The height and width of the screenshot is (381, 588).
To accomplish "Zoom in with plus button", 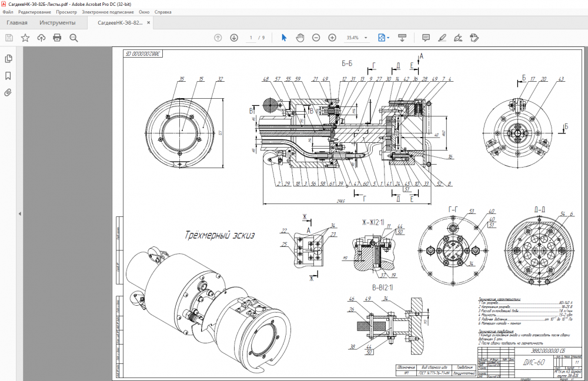I will 332,38.
